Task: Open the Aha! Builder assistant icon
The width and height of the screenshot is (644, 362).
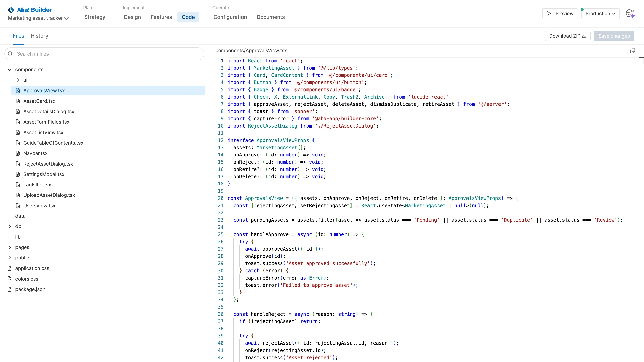Action: coord(630,13)
